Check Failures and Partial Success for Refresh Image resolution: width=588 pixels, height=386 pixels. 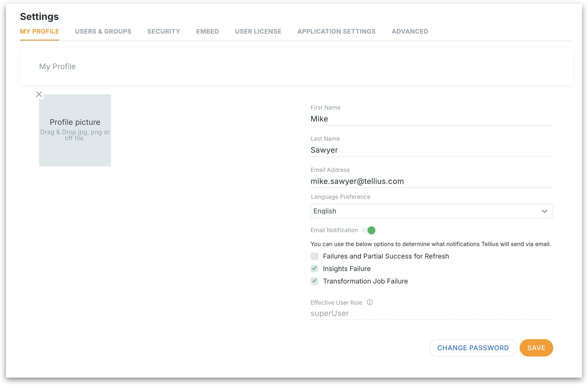coord(314,256)
